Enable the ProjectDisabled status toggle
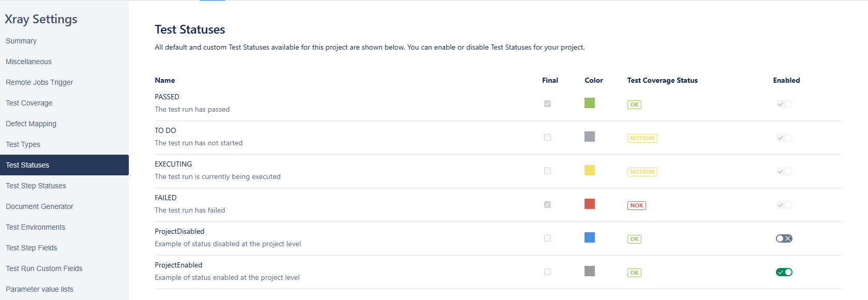This screenshot has height=300, width=868. 784,238
